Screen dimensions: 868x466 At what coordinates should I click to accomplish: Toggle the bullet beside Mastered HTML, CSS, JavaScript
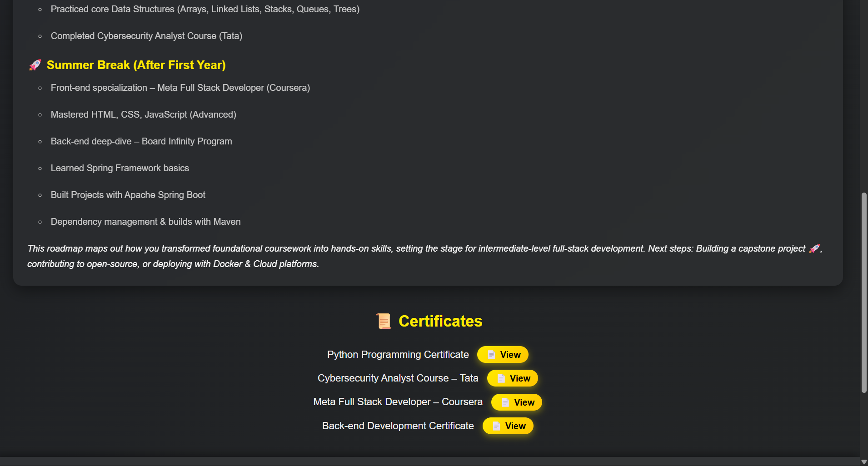coord(41,114)
